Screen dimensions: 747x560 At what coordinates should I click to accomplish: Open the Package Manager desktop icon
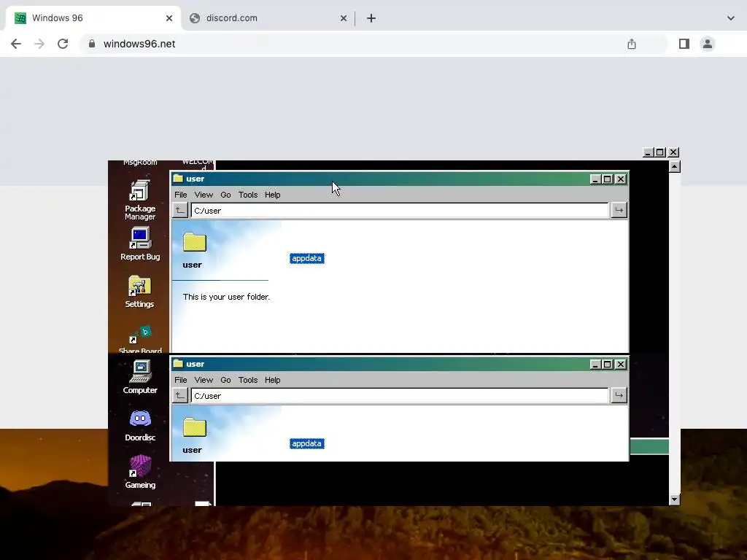click(139, 200)
